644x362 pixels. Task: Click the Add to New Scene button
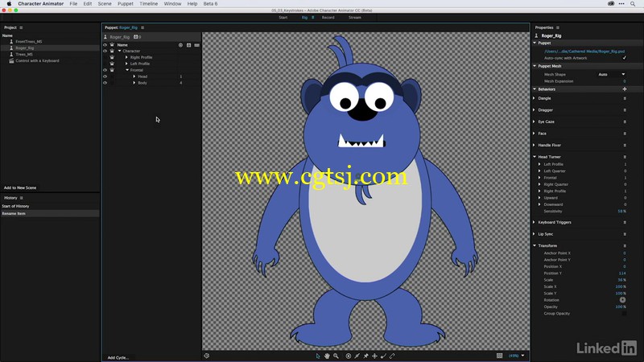[x=20, y=187]
